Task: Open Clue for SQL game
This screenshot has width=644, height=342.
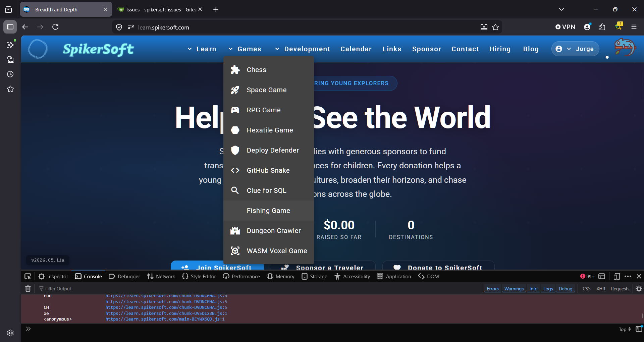Action: [269, 190]
